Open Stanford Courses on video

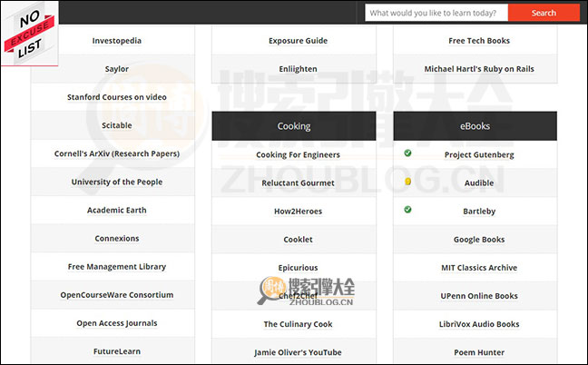point(117,97)
